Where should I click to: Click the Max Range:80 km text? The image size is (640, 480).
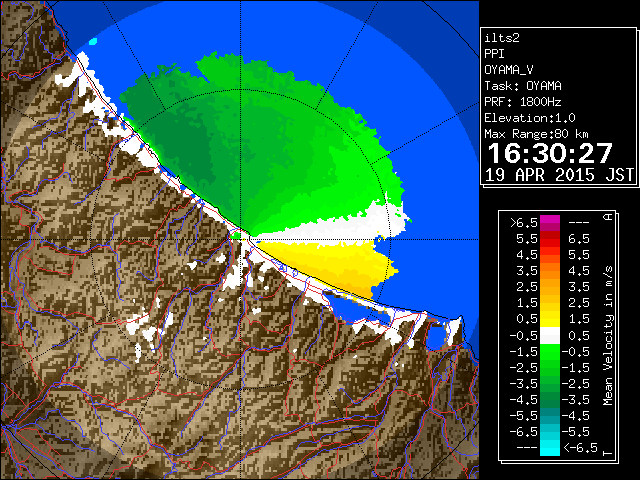pos(536,134)
